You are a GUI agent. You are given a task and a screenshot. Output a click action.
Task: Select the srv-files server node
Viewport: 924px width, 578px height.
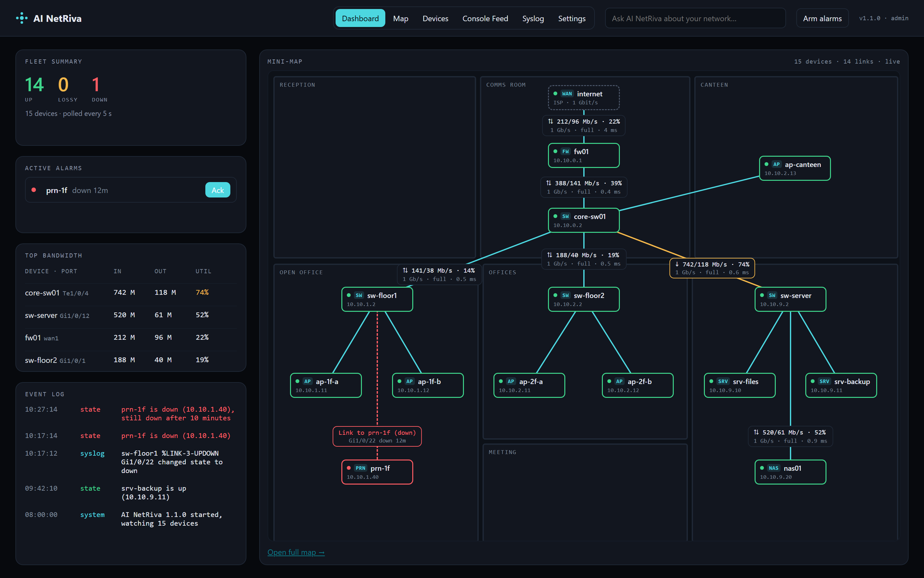click(x=740, y=385)
